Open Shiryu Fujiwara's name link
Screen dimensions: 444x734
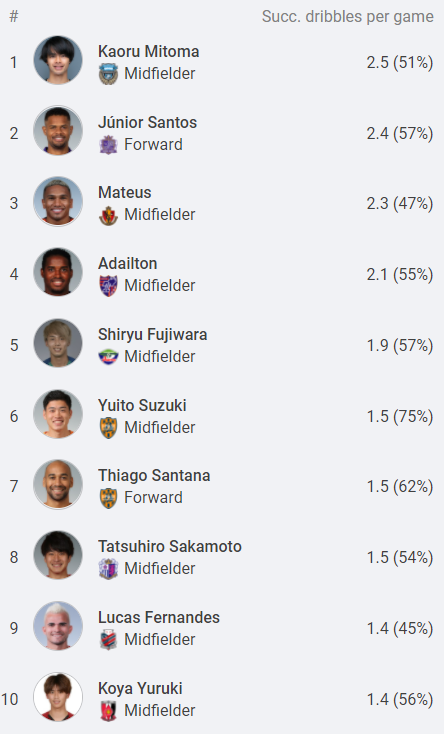point(153,335)
